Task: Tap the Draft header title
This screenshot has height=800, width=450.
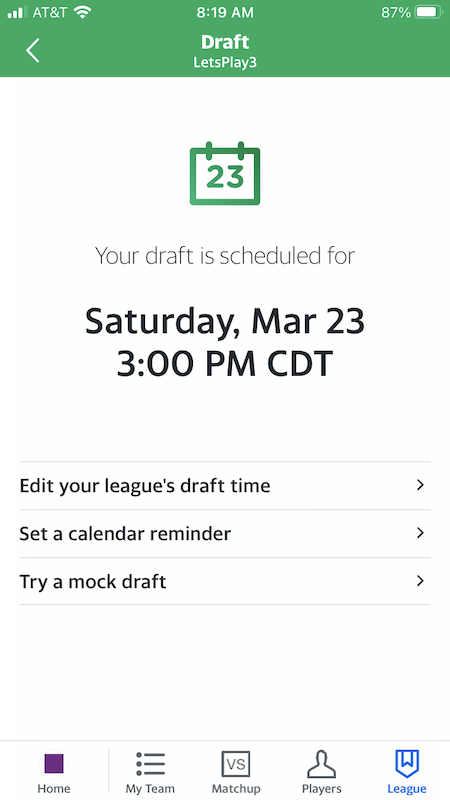Action: click(225, 42)
